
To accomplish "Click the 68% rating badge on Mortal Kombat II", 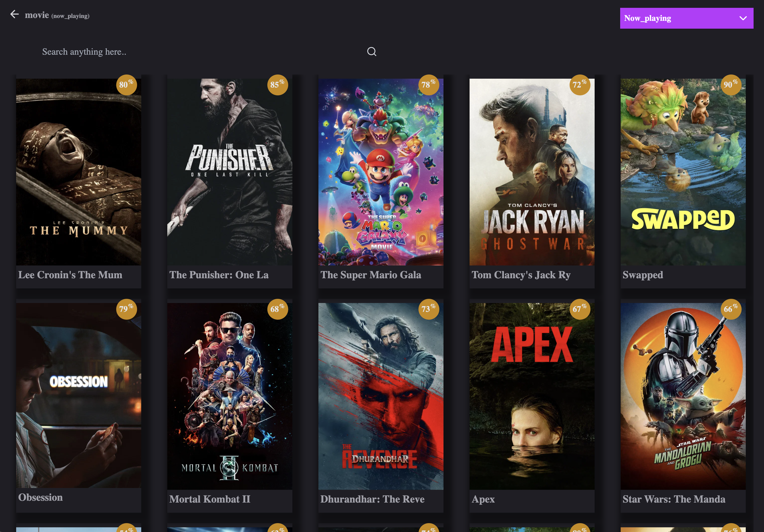I will [278, 309].
